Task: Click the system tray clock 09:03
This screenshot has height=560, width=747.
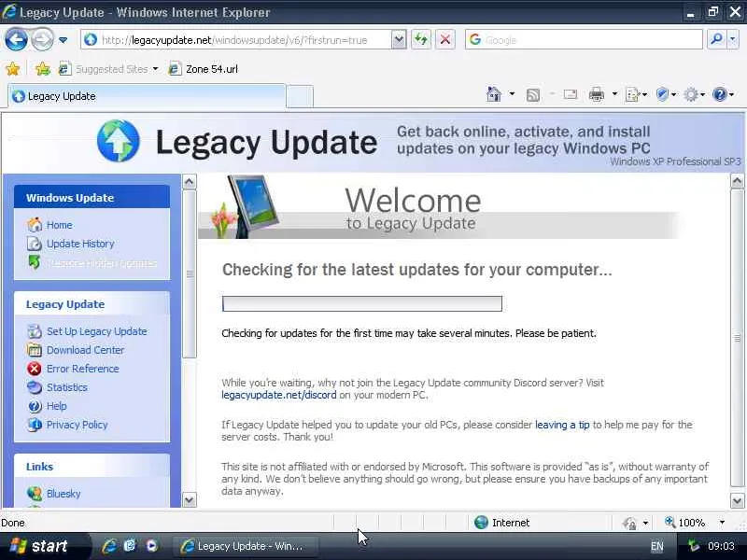Action: (721, 546)
